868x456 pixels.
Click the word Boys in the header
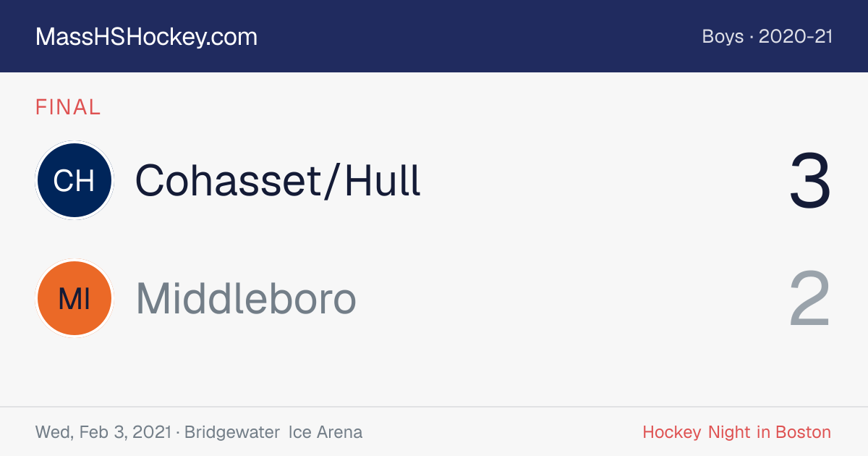click(x=723, y=37)
